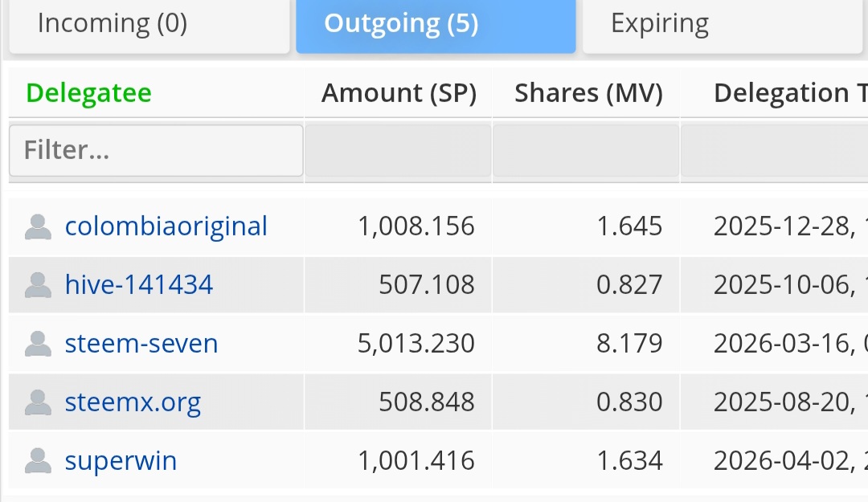Open the hive-141434 delegatee link
Image resolution: width=868 pixels, height=502 pixels.
coord(139,285)
